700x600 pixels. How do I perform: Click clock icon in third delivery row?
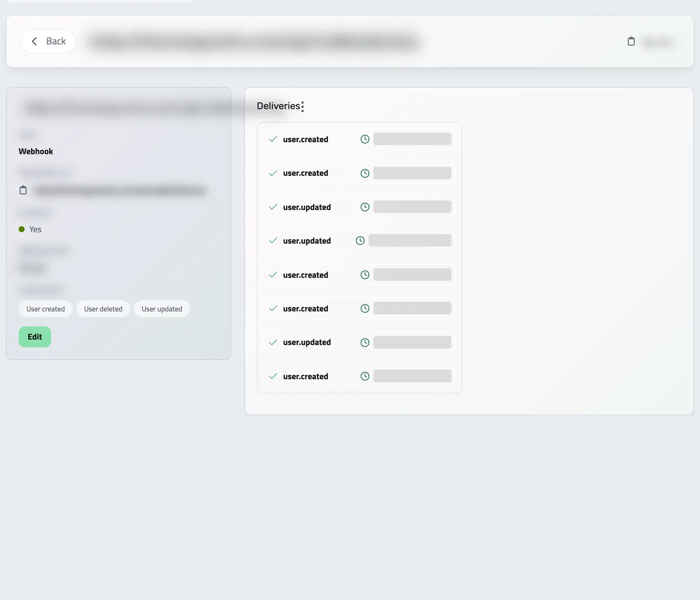coord(365,207)
